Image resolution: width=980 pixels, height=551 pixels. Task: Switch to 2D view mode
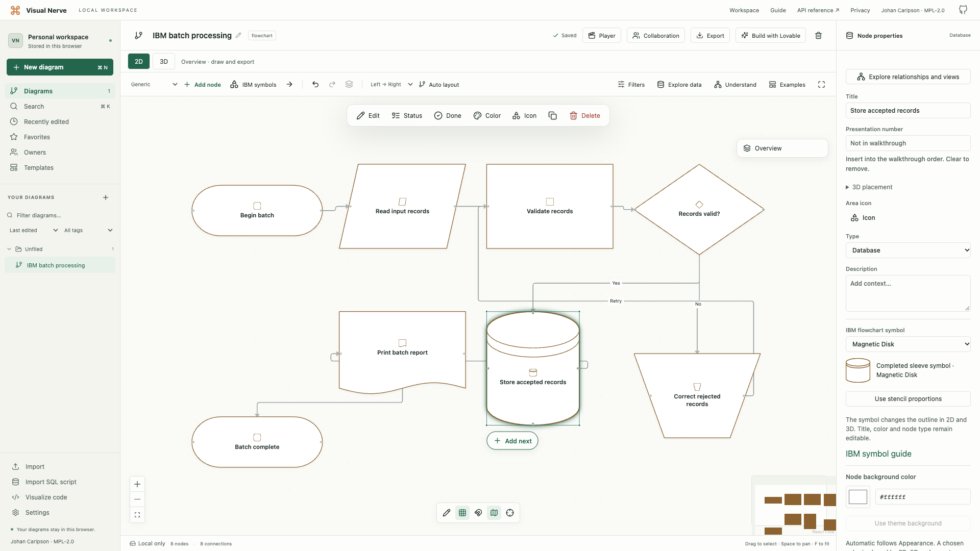(x=139, y=62)
